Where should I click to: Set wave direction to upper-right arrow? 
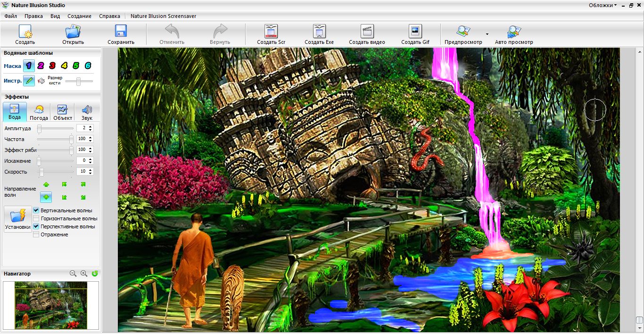(83, 184)
